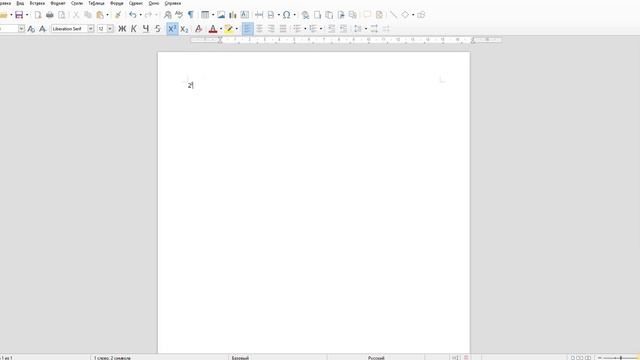Open the Paste options dropdown arrow
Image resolution: width=640 pixels, height=360 pixels.
(x=107, y=15)
